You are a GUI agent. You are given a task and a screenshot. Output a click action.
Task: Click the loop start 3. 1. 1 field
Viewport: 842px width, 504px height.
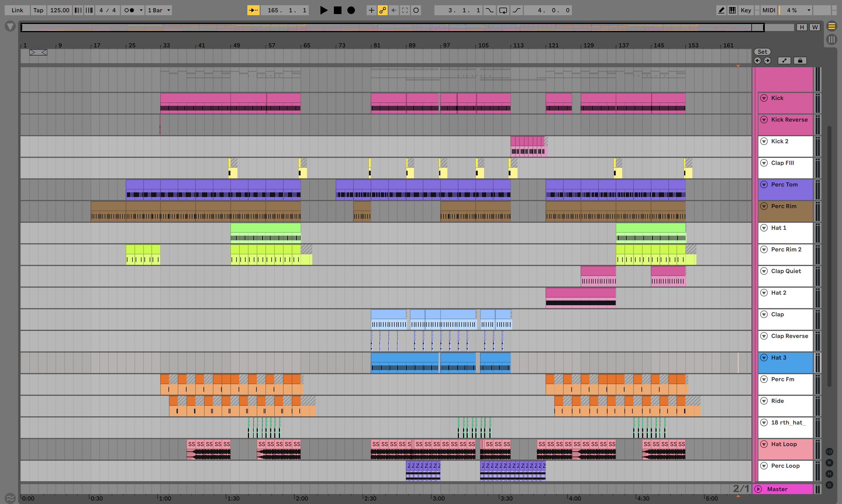[458, 10]
